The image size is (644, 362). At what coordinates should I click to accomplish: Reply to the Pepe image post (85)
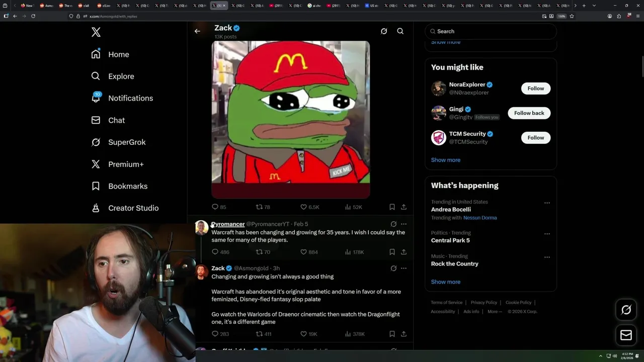[x=219, y=207]
